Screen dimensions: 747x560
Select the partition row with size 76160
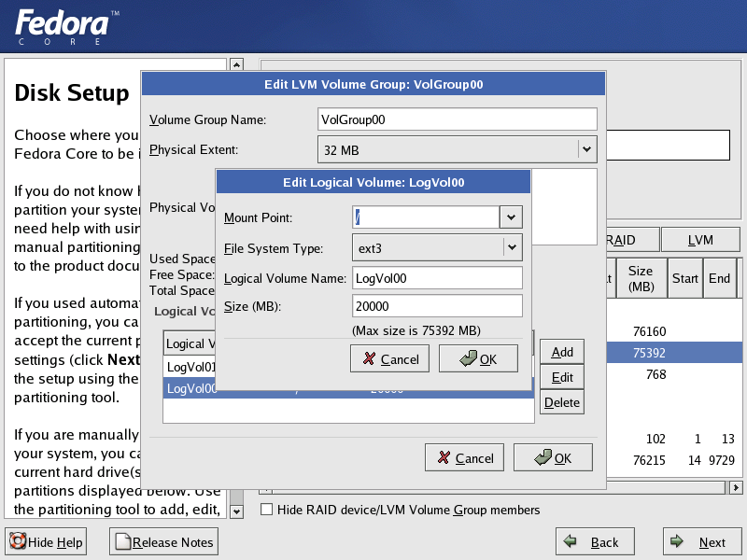coord(674,331)
